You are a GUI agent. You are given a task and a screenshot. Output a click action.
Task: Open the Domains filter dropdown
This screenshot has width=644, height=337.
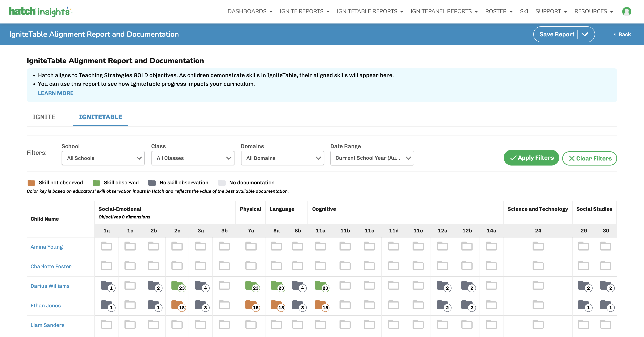(x=282, y=158)
